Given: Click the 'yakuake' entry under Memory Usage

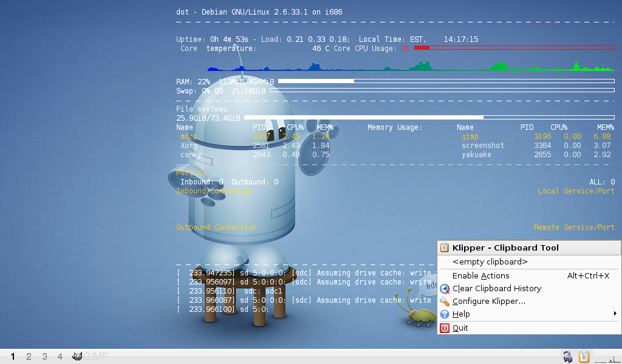Looking at the screenshot, I should click(476, 155).
